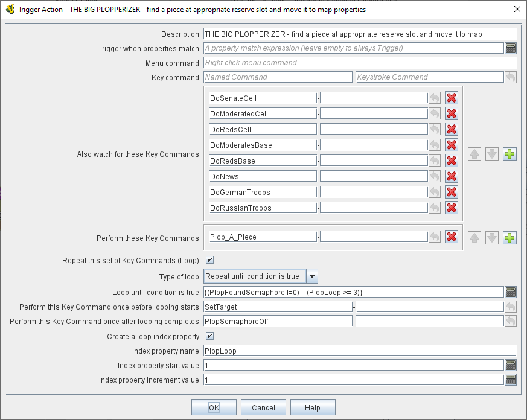Image resolution: width=527 pixels, height=420 pixels.
Task: Click OK to save trigger action
Action: pos(214,407)
